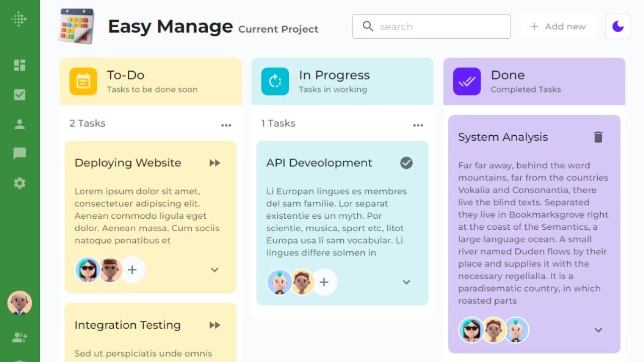
Task: Add member to Deploying Website task
Action: click(132, 270)
